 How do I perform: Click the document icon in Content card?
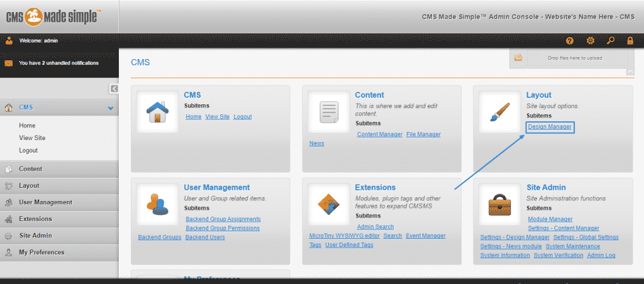(x=329, y=112)
